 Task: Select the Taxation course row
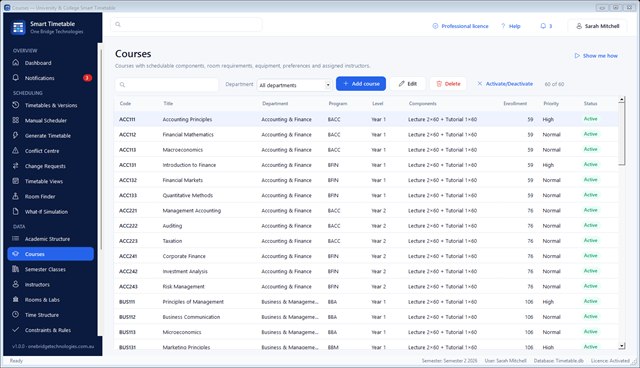pos(366,241)
